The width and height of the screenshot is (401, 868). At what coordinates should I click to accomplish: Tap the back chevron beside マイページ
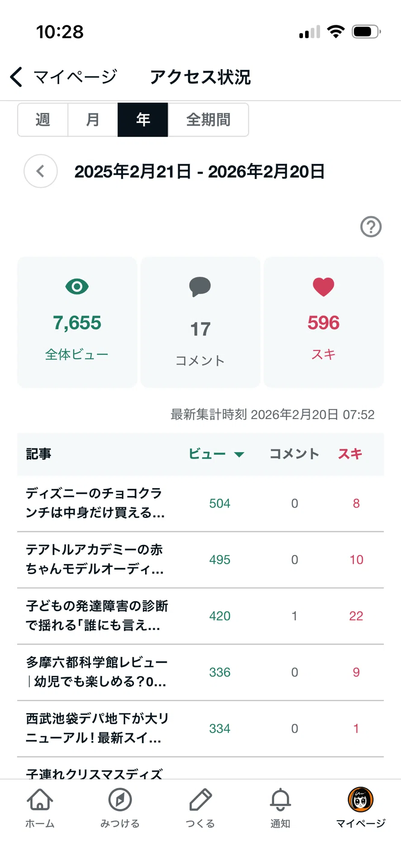pos(16,77)
